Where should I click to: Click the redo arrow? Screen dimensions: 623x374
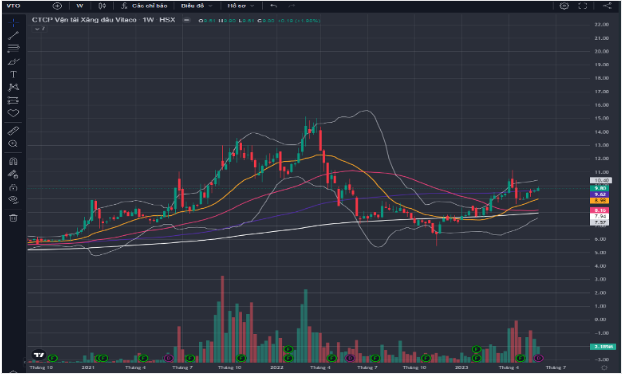[292, 6]
